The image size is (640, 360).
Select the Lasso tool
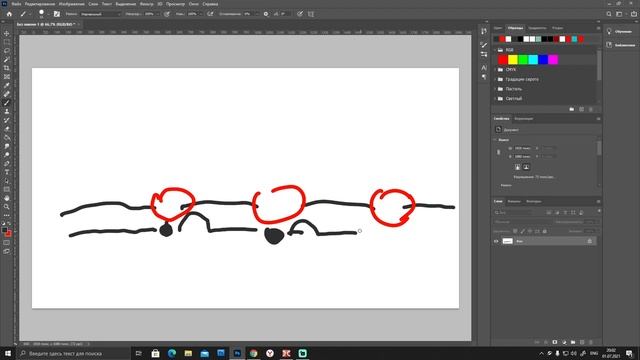(7, 51)
